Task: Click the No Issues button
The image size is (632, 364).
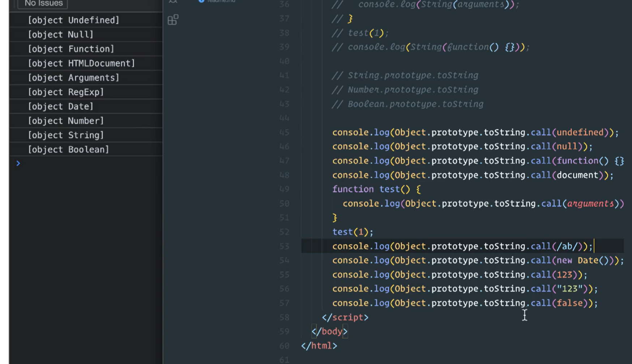Action: (43, 4)
